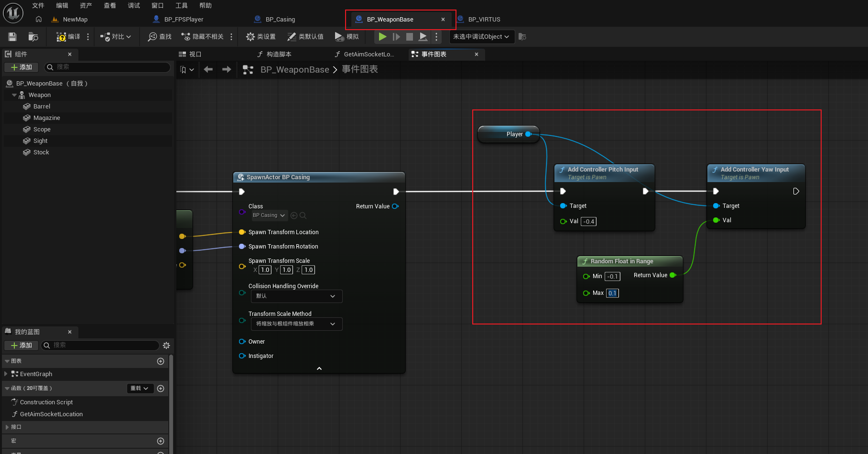
Task: Open 类默认值 class defaults
Action: (305, 37)
